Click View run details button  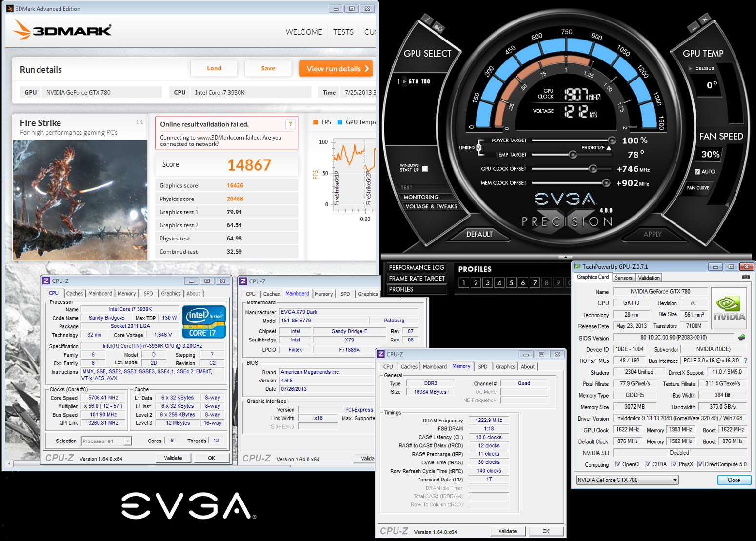[x=336, y=69]
